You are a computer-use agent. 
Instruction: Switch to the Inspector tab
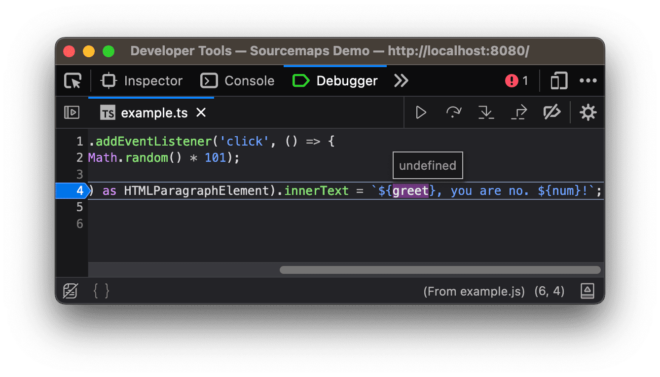pos(141,81)
